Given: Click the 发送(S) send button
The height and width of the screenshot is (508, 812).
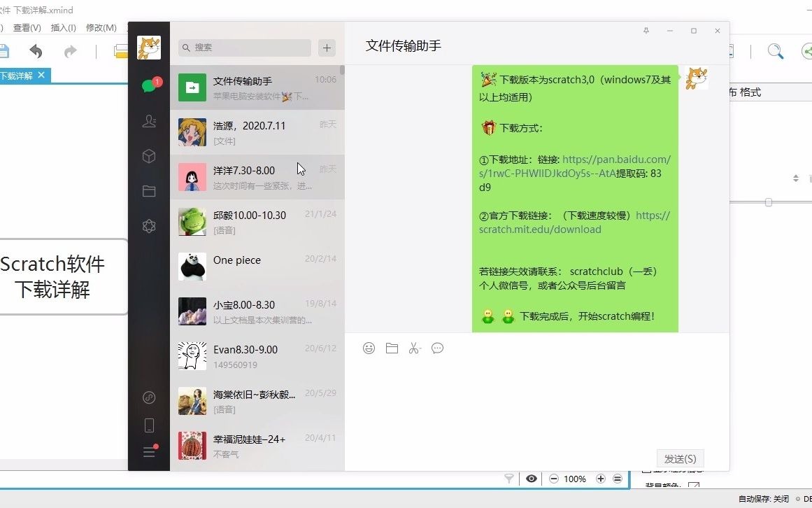Looking at the screenshot, I should pos(679,458).
